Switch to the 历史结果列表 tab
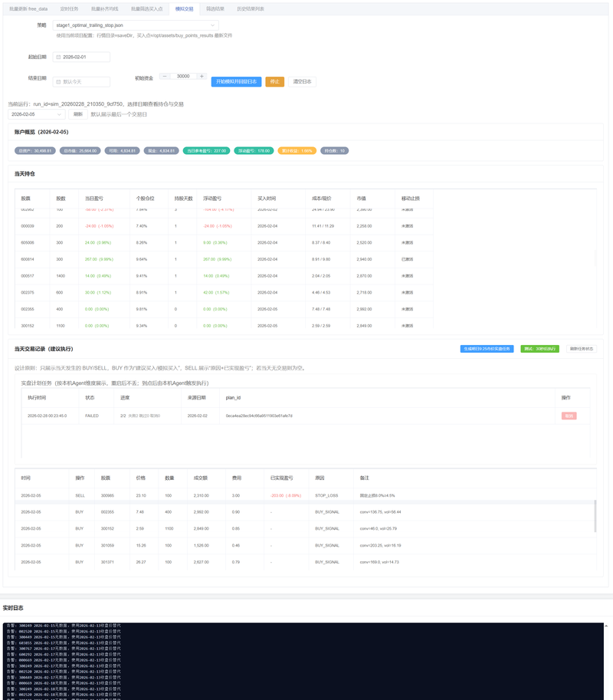Image resolution: width=613 pixels, height=700 pixels. coord(251,9)
